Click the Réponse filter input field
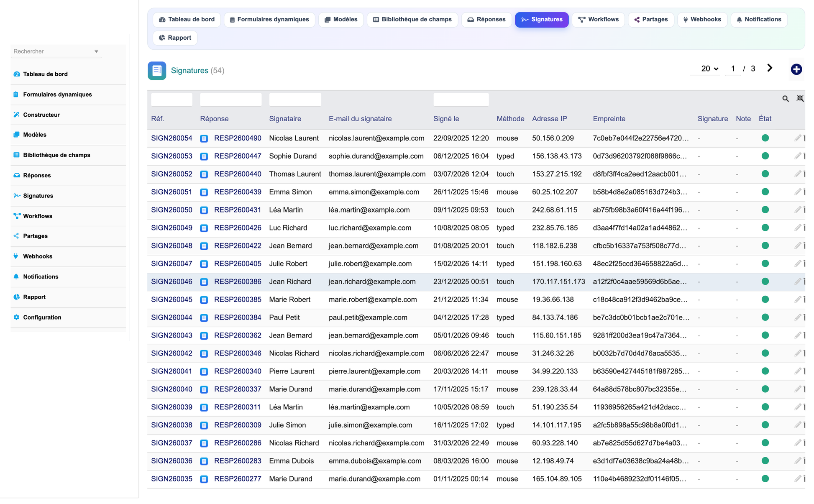The height and width of the screenshot is (504, 814). tap(231, 100)
